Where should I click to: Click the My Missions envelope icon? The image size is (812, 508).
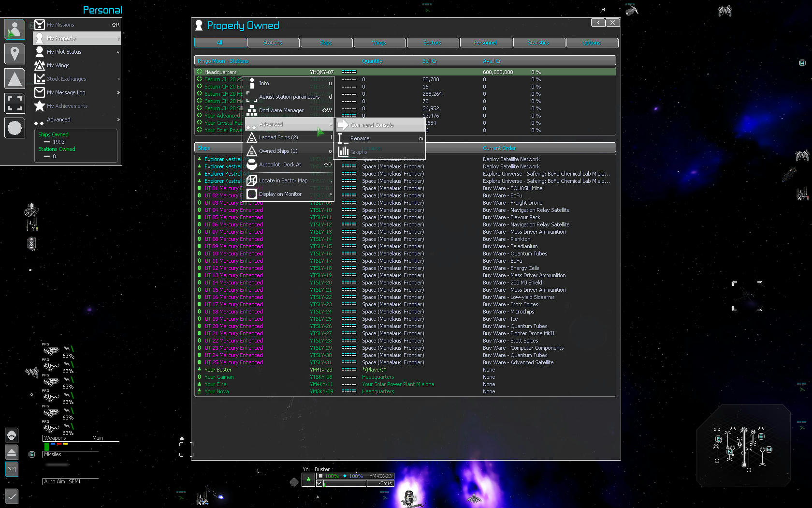click(x=40, y=25)
